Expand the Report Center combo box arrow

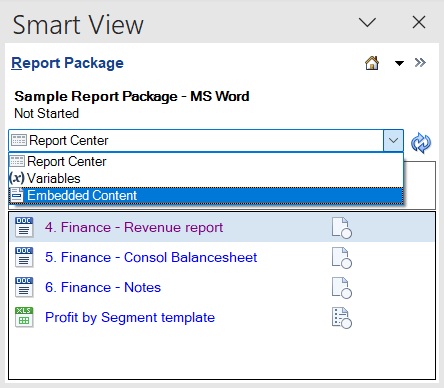click(x=393, y=140)
